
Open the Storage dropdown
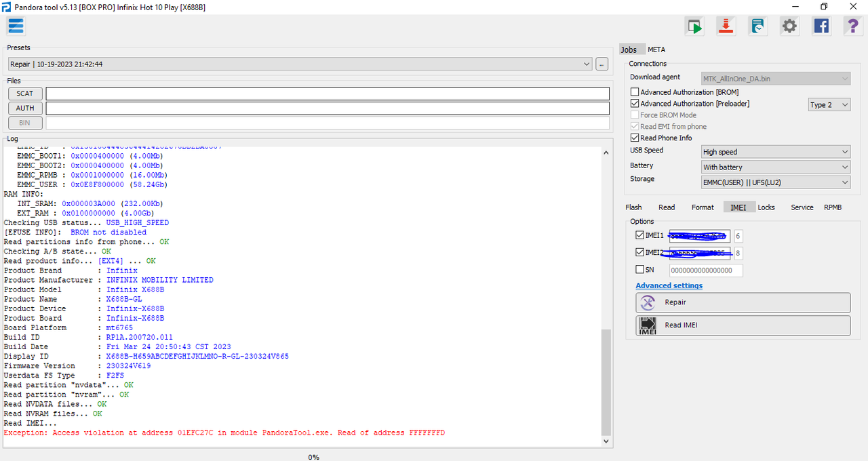click(x=775, y=182)
